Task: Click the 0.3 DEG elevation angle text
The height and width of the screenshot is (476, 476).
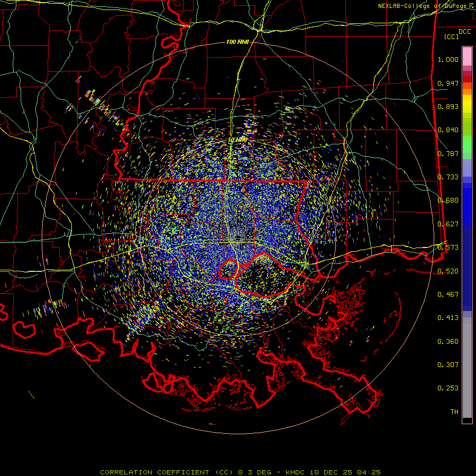Action: pos(255,472)
